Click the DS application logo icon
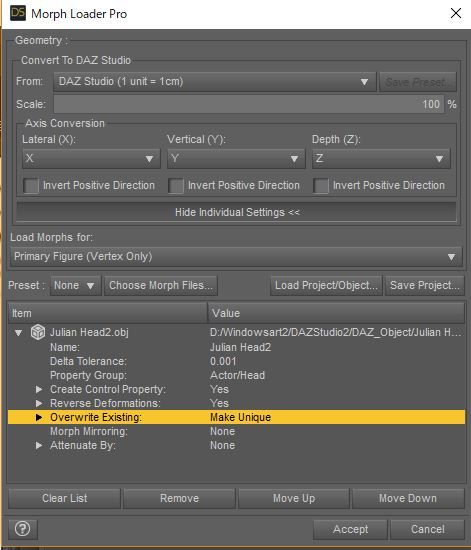 click(18, 13)
